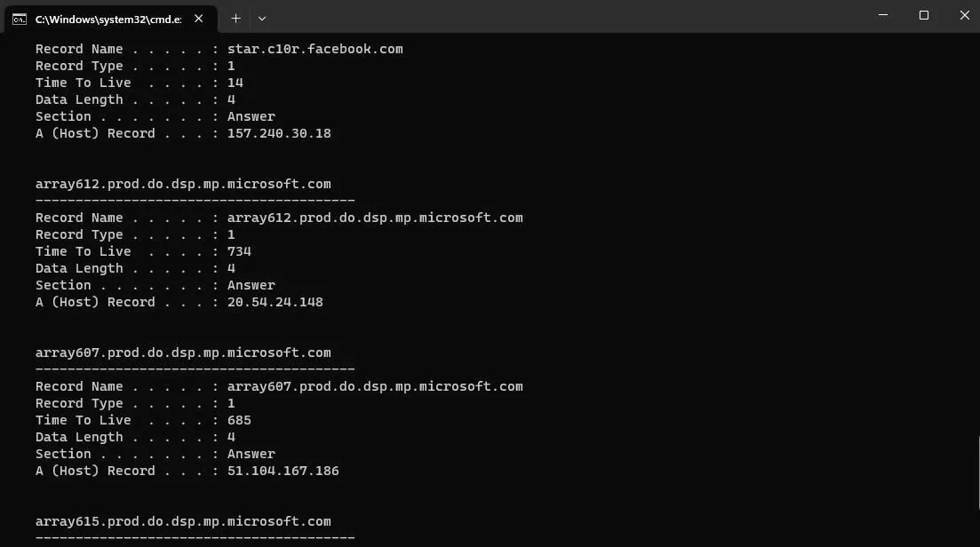Click the Record Name value for array607

pos(375,386)
